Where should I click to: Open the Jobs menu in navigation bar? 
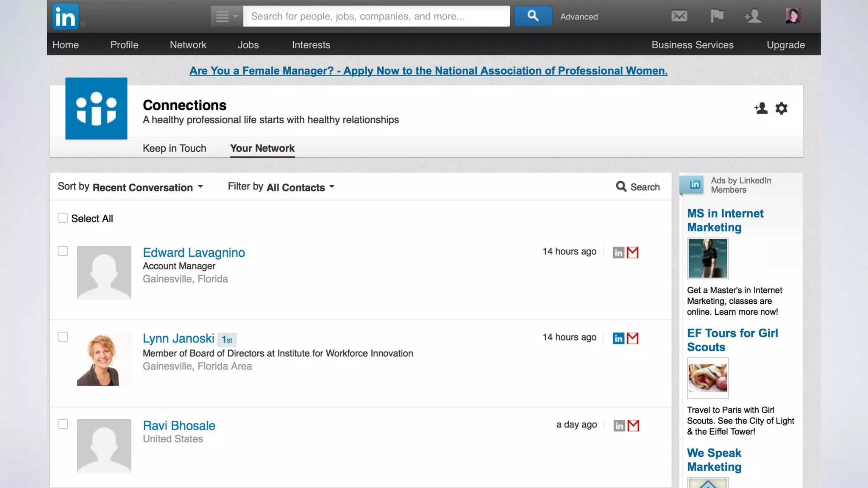tap(248, 45)
